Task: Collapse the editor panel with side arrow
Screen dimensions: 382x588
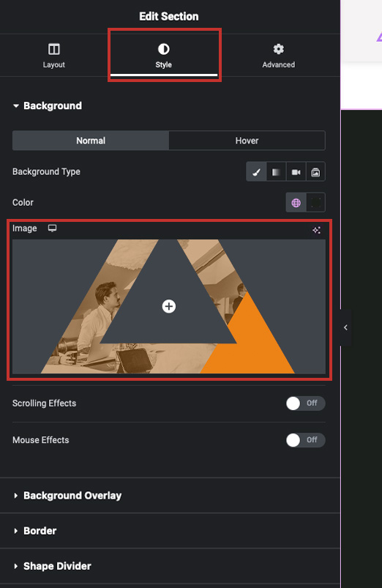Action: click(345, 327)
